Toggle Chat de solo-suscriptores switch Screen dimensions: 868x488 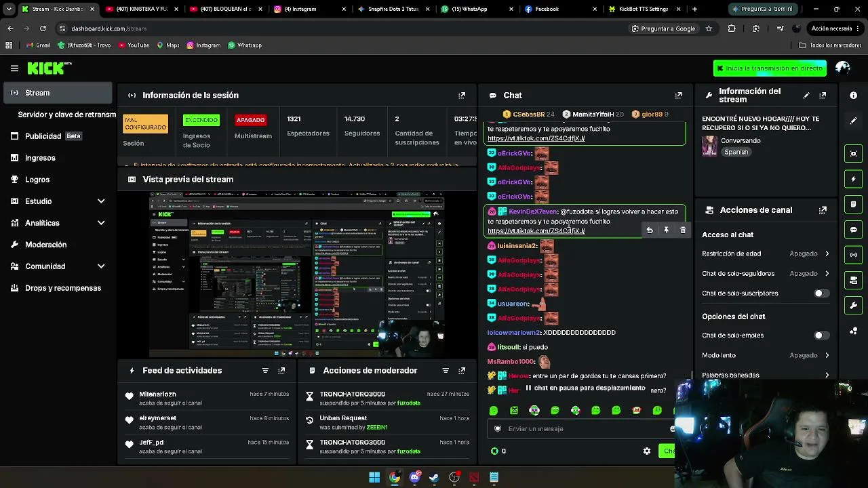click(x=821, y=293)
